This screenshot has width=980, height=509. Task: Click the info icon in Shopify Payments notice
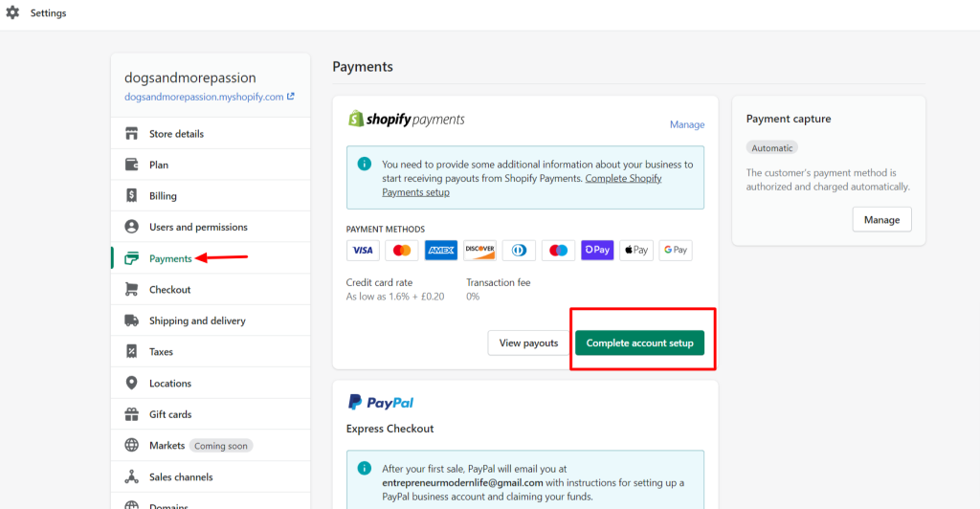tap(365, 164)
